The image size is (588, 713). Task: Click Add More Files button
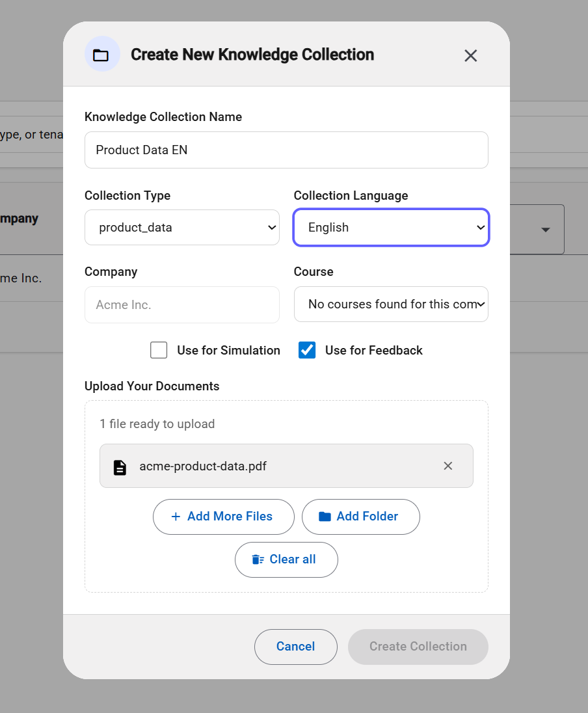pyautogui.click(x=224, y=517)
